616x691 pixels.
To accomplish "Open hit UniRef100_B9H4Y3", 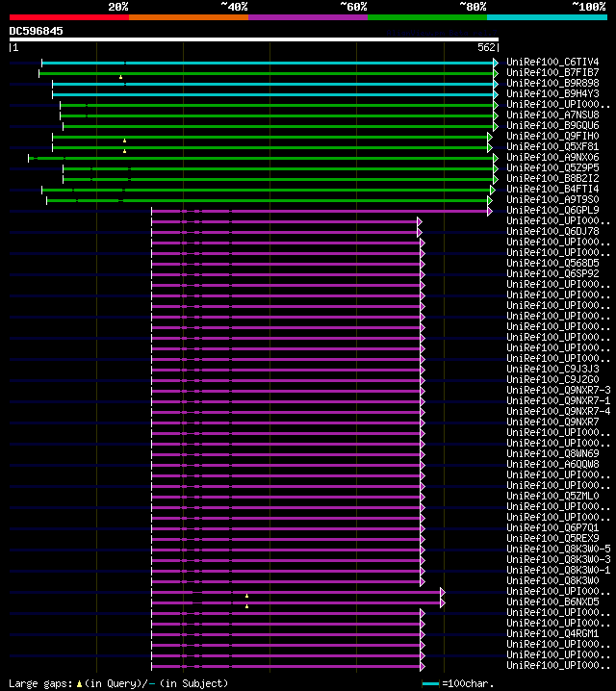I will (552, 93).
